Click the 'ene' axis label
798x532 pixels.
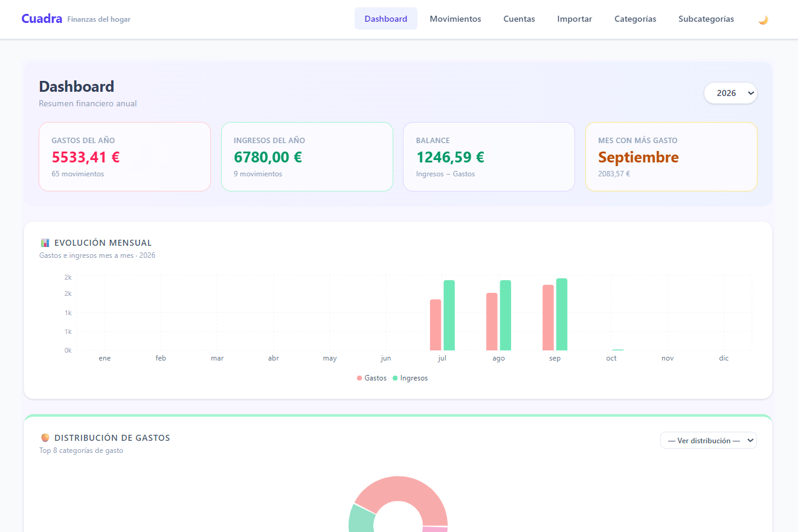[105, 358]
